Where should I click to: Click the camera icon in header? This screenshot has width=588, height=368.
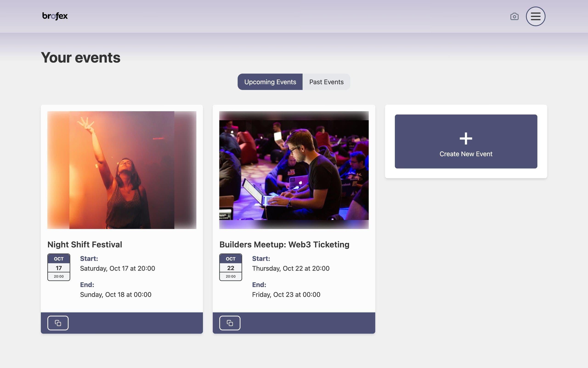514,17
